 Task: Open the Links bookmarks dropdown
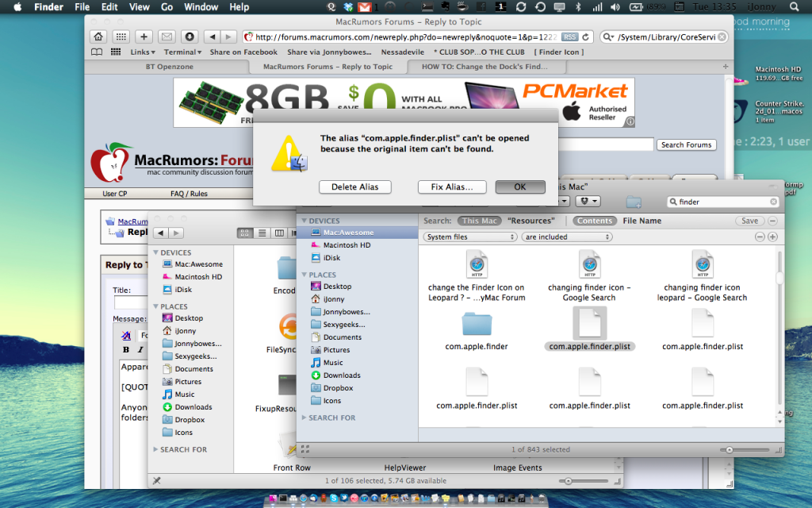tap(143, 52)
